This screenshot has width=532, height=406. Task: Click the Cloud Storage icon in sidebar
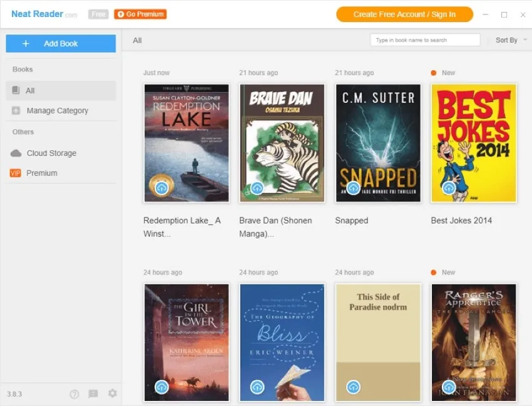coord(14,153)
